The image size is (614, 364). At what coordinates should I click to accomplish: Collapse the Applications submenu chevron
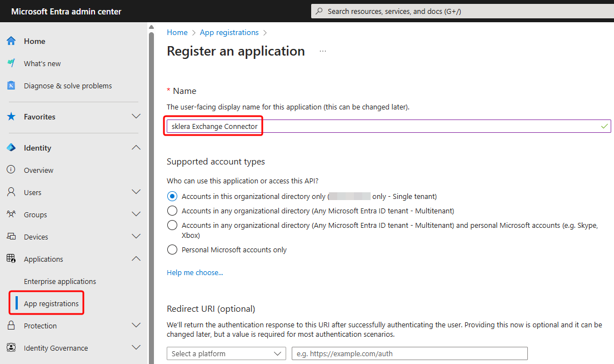point(136,258)
